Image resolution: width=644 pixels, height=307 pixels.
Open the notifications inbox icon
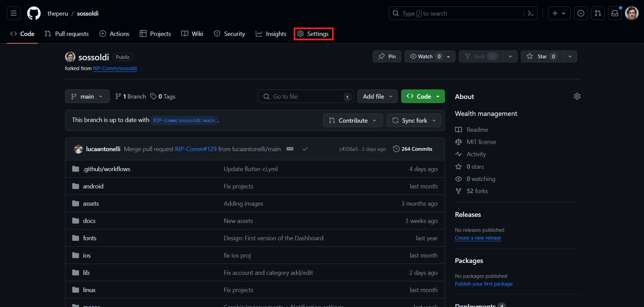[x=615, y=13]
